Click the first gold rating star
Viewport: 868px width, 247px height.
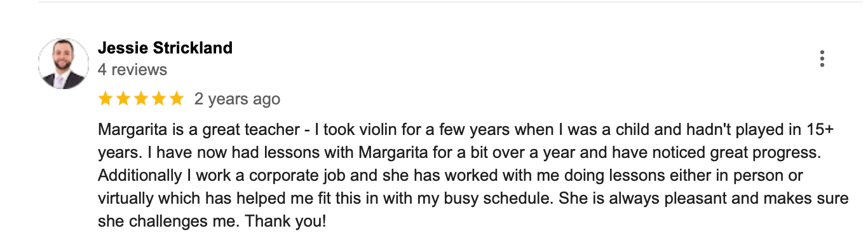106,99
